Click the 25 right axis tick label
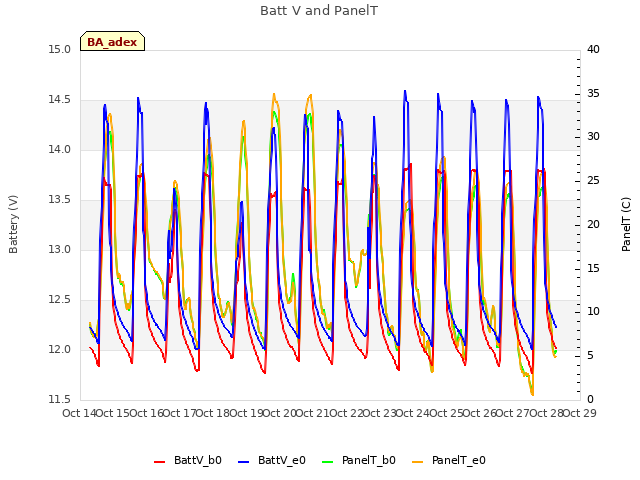 coord(593,181)
